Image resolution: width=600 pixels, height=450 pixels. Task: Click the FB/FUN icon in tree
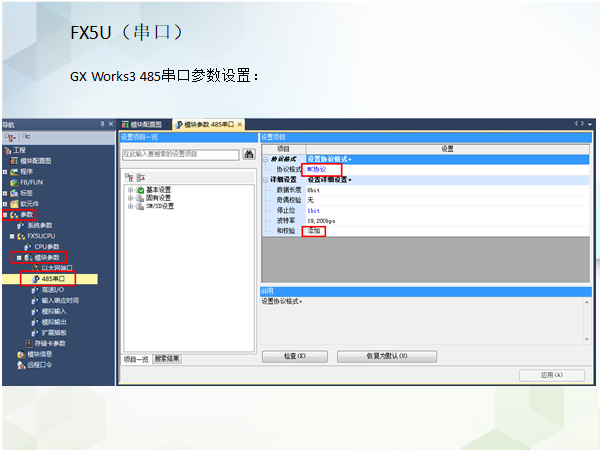click(x=15, y=183)
